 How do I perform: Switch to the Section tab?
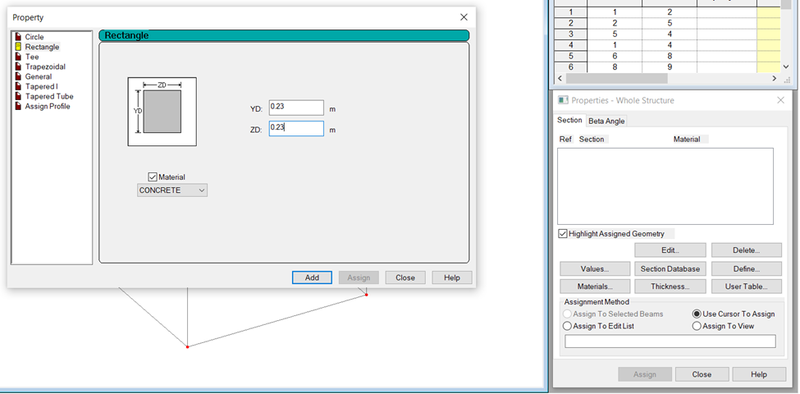tap(569, 120)
